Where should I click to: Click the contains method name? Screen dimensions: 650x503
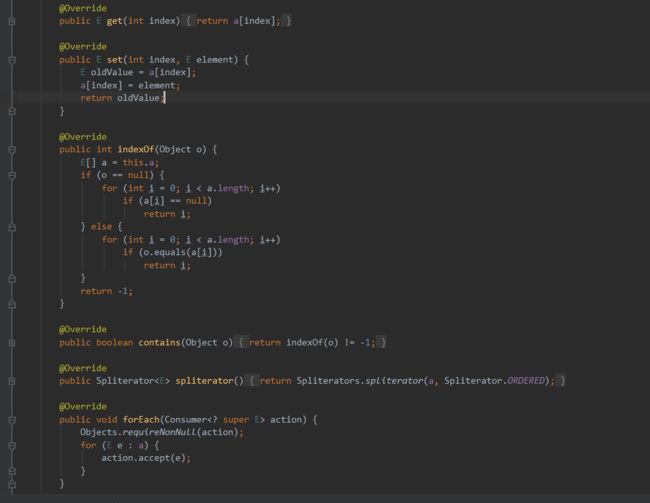pyautogui.click(x=160, y=343)
